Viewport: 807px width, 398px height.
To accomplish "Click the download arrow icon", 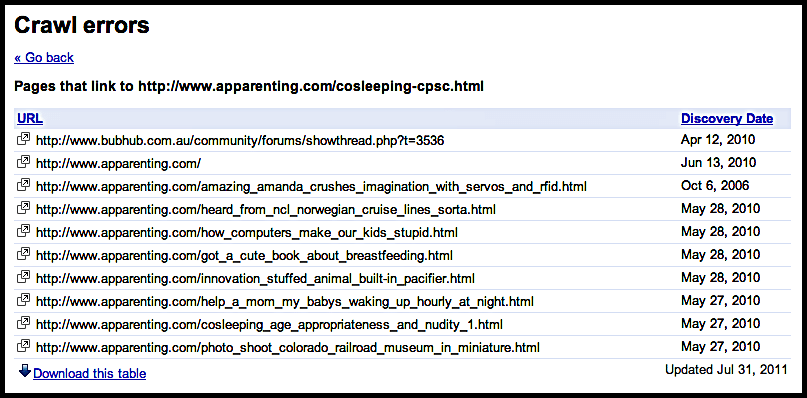I will 24,372.
